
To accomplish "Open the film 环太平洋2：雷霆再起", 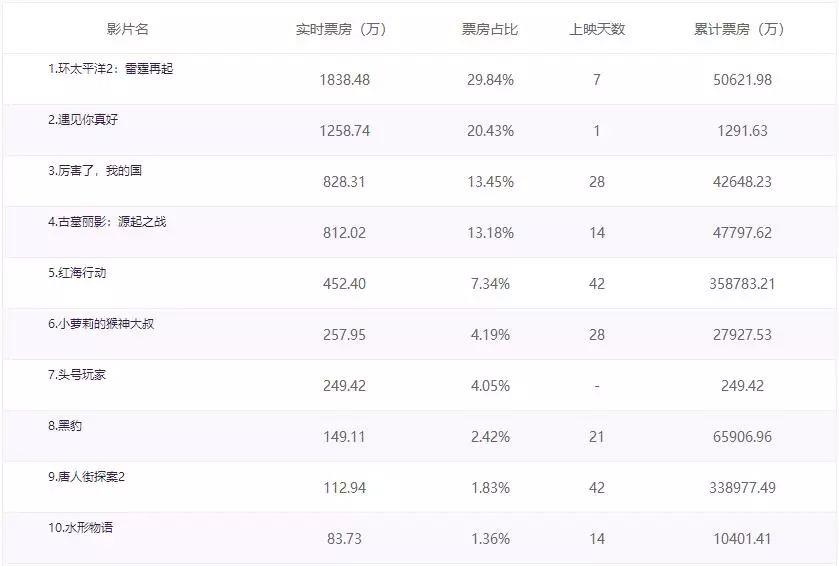I will tap(111, 69).
